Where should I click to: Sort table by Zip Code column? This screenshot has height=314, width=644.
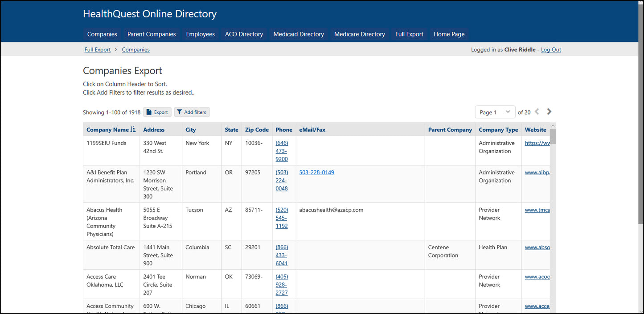point(257,130)
